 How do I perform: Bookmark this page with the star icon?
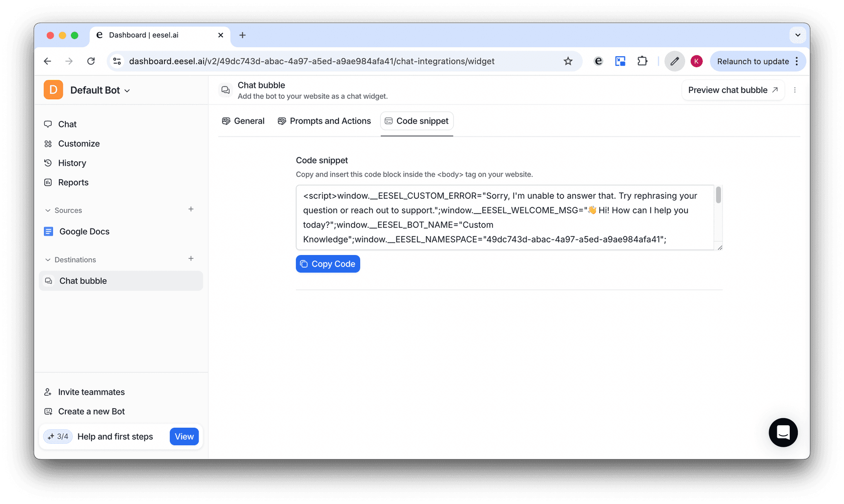(568, 61)
